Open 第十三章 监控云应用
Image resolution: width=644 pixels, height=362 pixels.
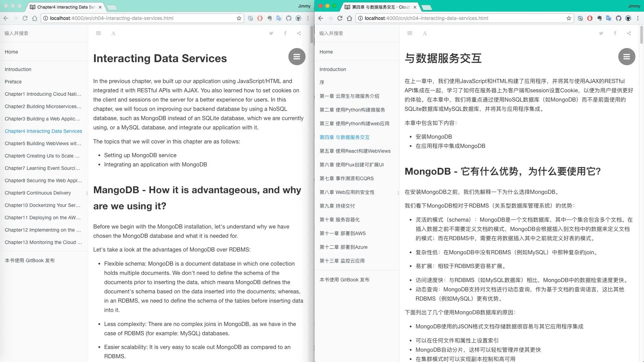coord(342,261)
